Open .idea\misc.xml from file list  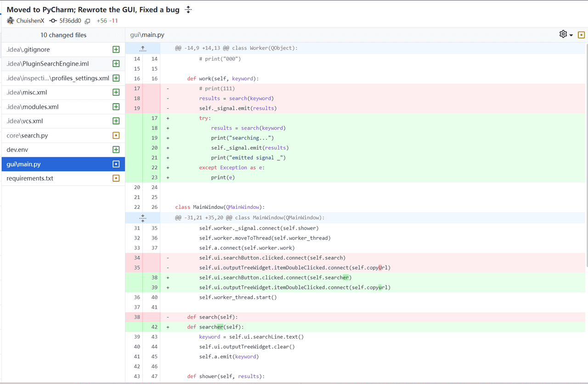tap(27, 92)
